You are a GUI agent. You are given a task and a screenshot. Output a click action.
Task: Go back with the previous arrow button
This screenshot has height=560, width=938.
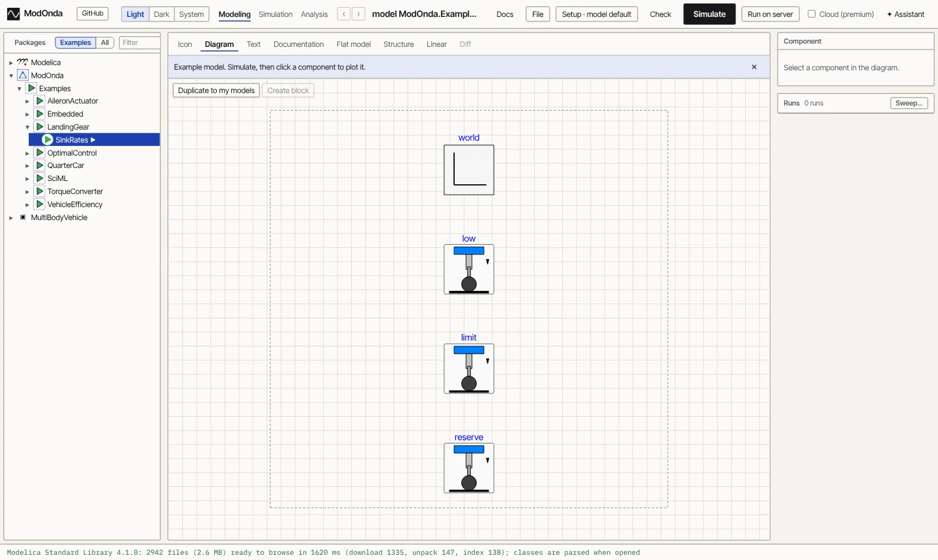pyautogui.click(x=344, y=14)
